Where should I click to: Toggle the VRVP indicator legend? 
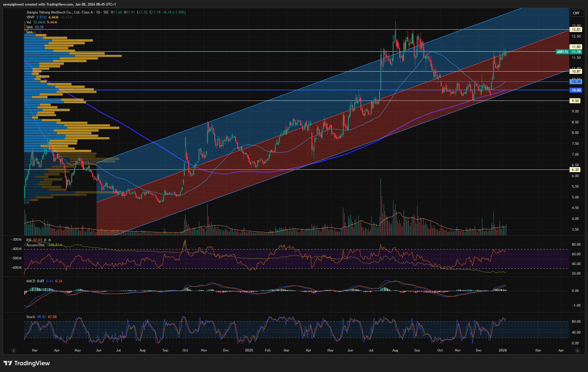tap(30, 17)
